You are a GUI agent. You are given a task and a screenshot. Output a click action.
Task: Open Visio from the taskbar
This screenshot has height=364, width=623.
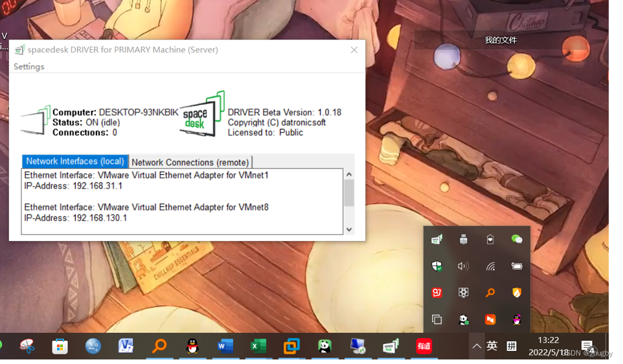pyautogui.click(x=126, y=346)
